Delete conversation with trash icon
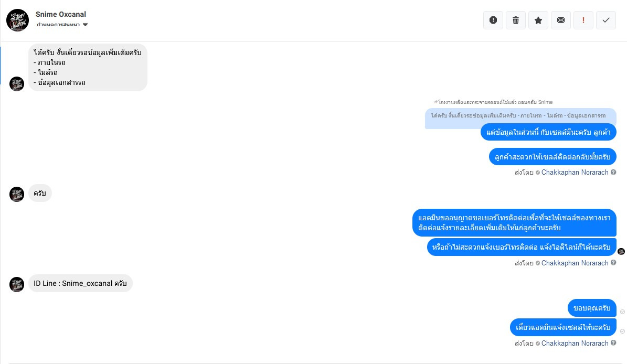 click(x=516, y=20)
